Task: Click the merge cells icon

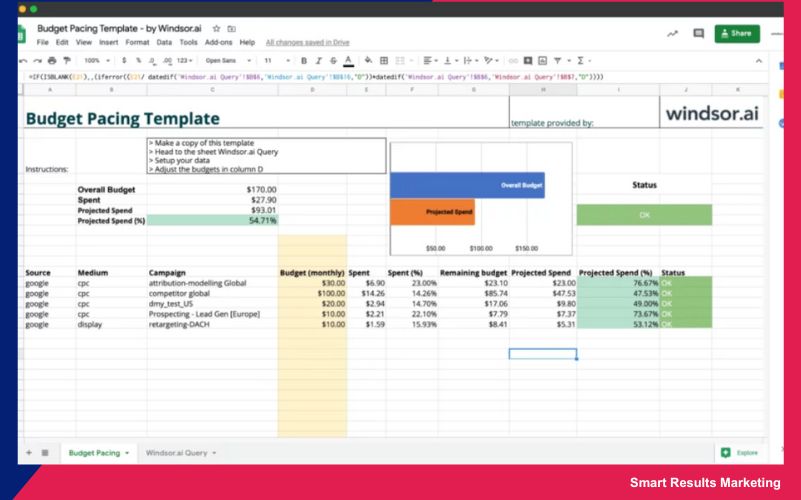Action: [400, 61]
